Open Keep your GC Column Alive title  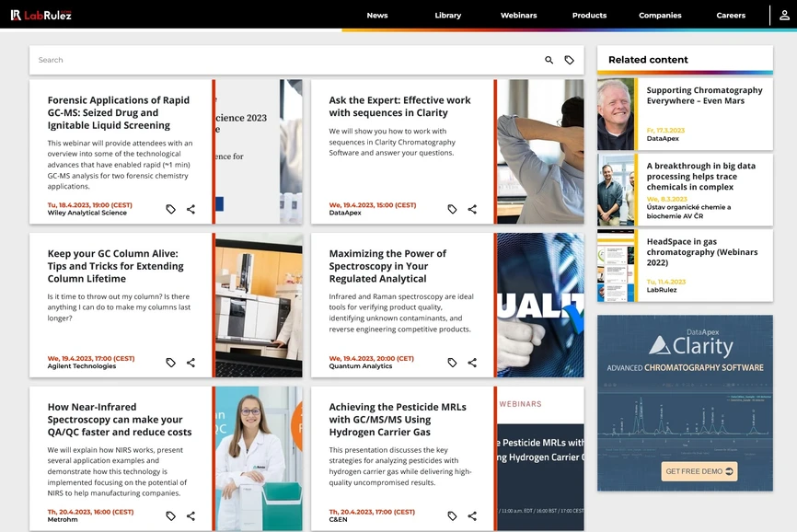coord(115,266)
